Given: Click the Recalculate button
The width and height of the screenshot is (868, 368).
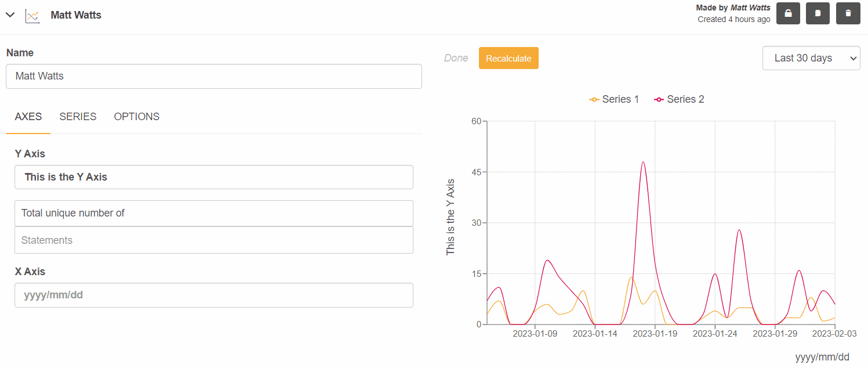Looking at the screenshot, I should (x=509, y=58).
